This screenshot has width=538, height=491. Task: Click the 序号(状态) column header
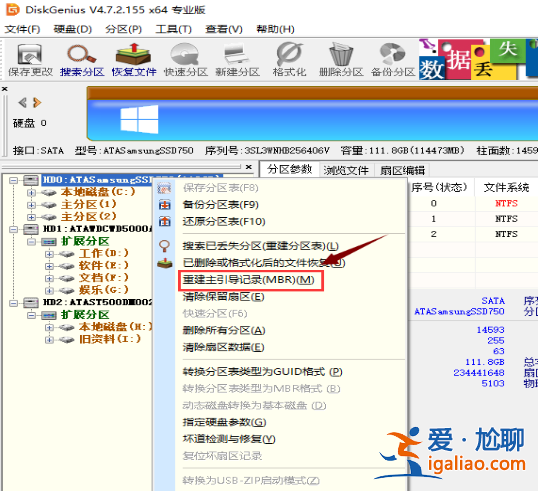pyautogui.click(x=439, y=187)
